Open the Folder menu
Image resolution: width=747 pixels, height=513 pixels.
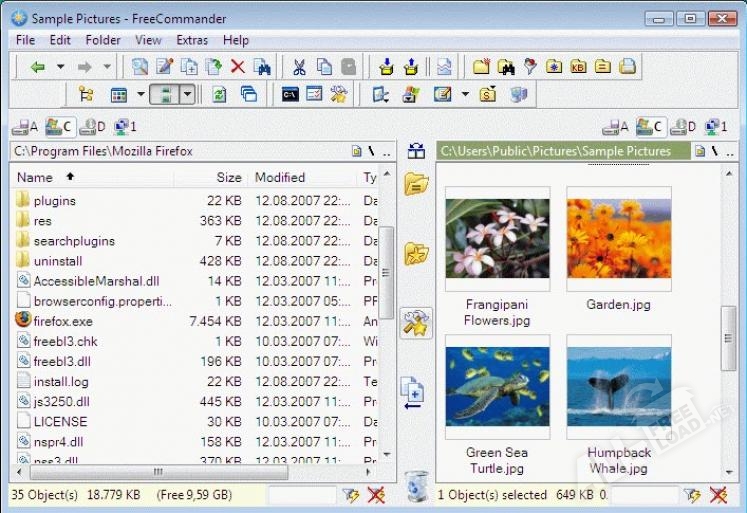pyautogui.click(x=103, y=40)
